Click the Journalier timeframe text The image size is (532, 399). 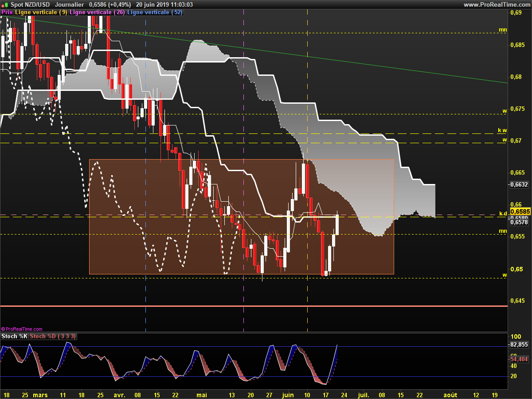coord(69,4)
